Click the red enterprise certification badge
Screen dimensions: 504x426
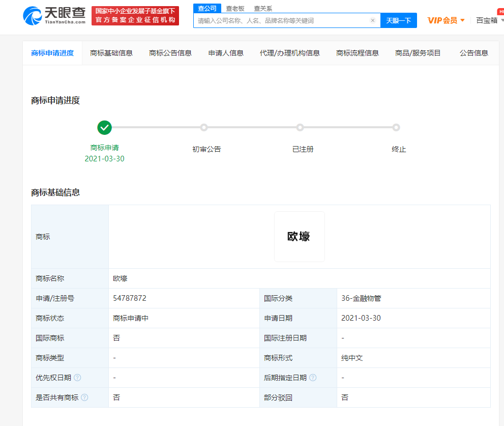click(135, 15)
